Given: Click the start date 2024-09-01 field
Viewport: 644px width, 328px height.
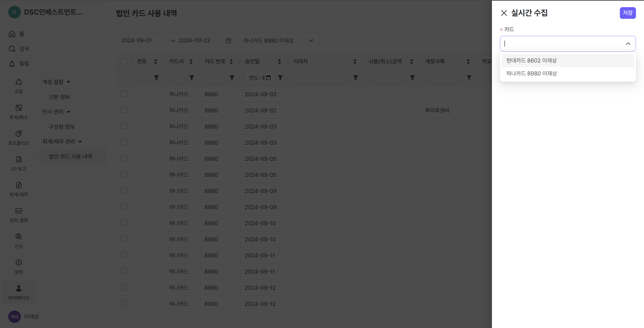Looking at the screenshot, I should tap(137, 40).
